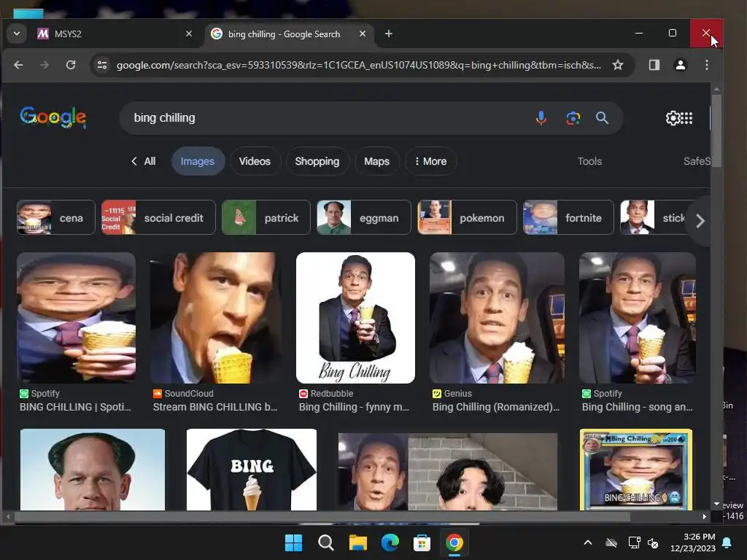
Task: Open the notifications bell
Action: (727, 542)
